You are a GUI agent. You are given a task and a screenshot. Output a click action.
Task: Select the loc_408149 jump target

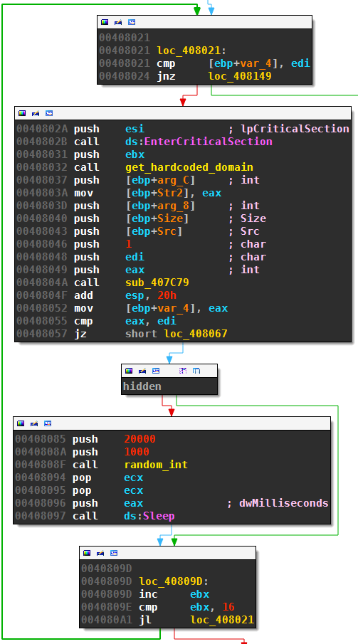pyautogui.click(x=240, y=76)
